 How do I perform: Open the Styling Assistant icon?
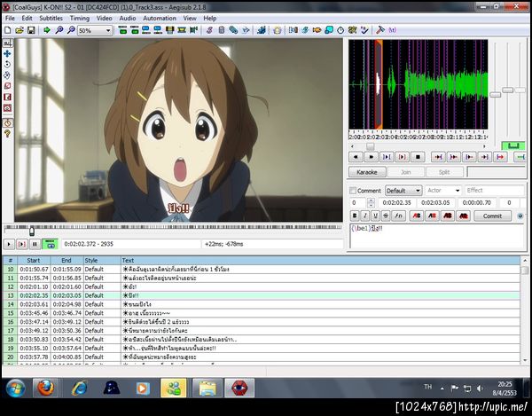coord(305,30)
